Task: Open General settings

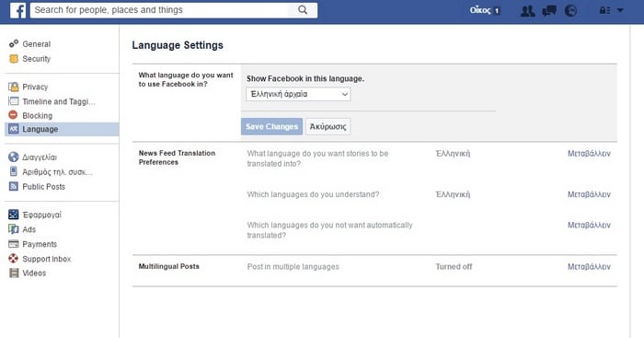Action: (x=37, y=44)
